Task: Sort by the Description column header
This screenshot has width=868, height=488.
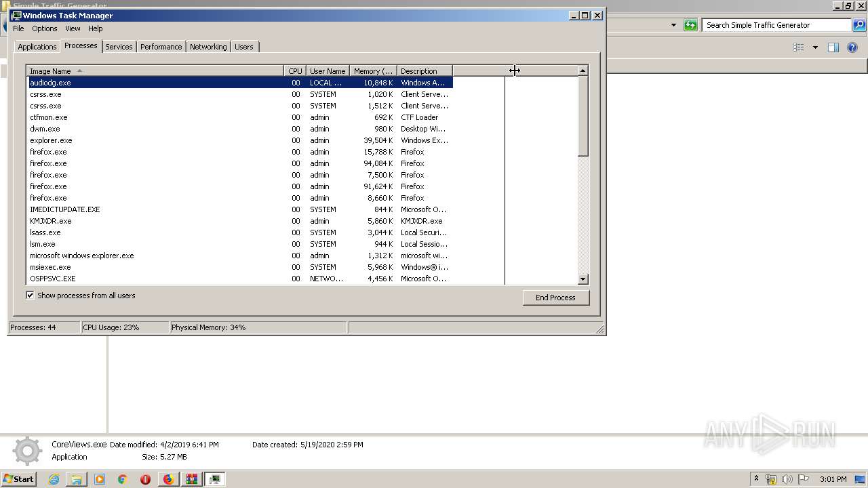Action: [x=425, y=70]
